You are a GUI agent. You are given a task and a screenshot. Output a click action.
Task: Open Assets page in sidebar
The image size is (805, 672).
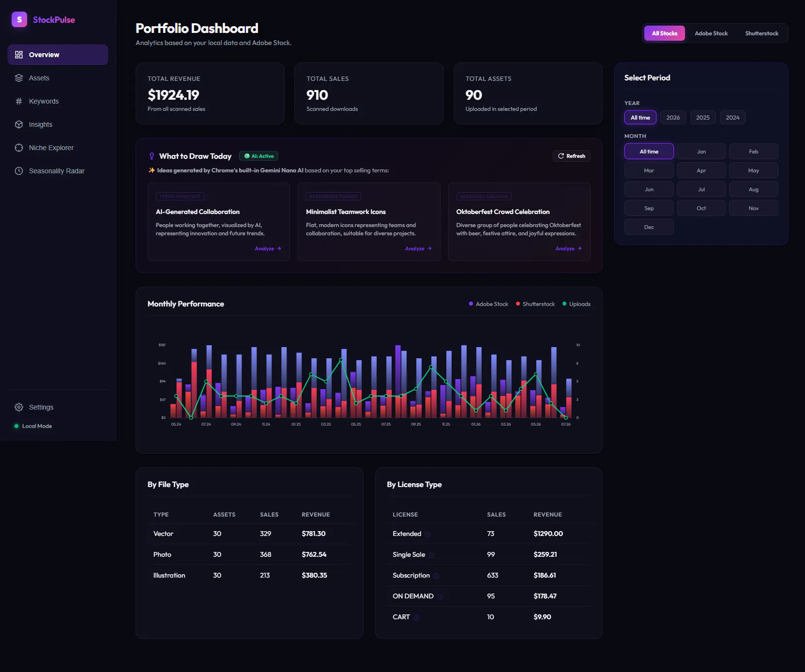pyautogui.click(x=58, y=78)
